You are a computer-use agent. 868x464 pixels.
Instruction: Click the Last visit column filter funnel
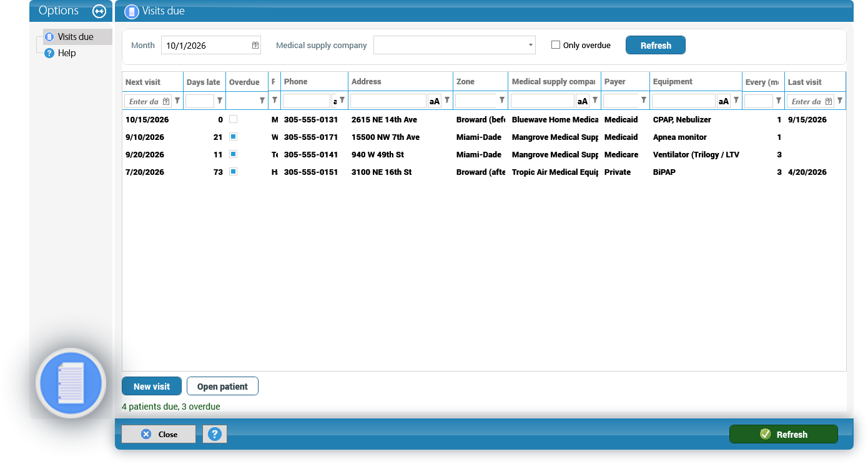840,101
